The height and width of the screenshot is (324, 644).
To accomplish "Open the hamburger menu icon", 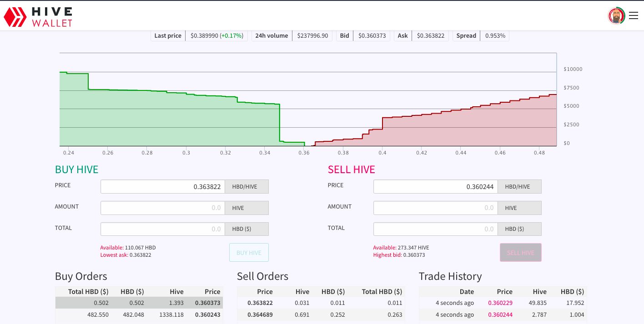I will [x=634, y=16].
